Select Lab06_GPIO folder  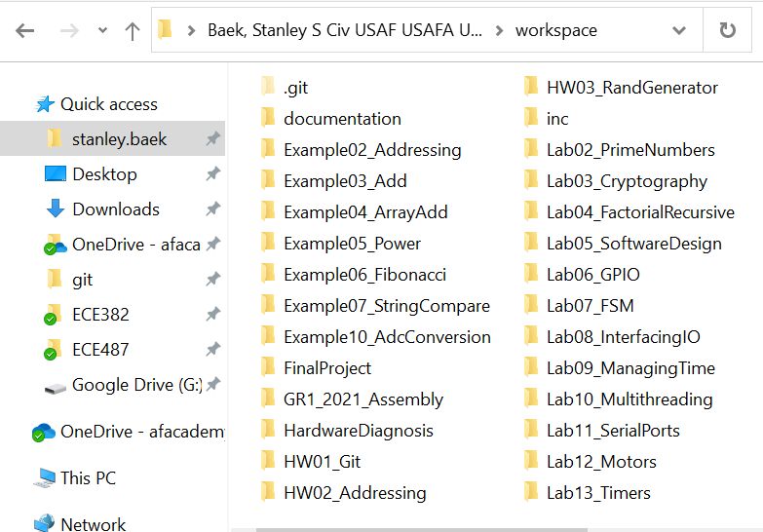582,275
